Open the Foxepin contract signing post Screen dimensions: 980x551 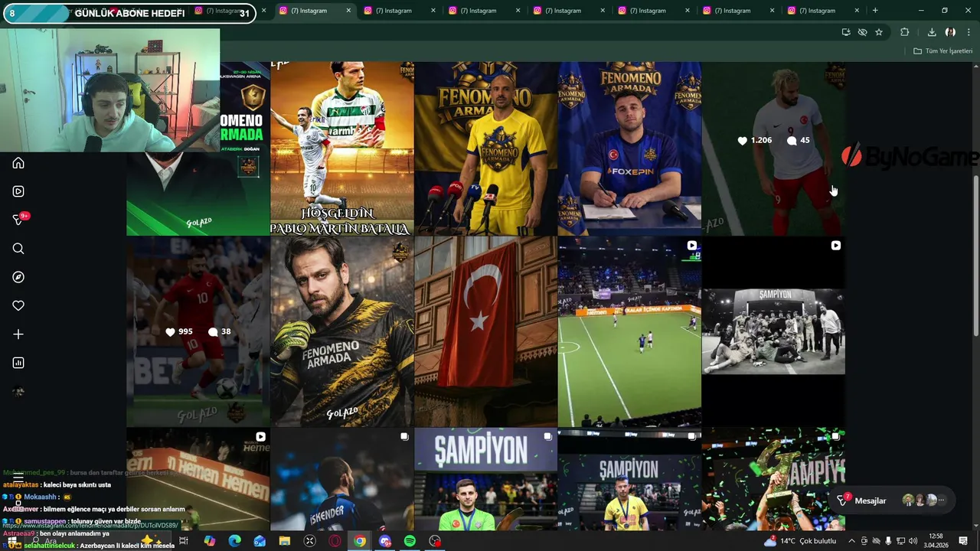(629, 148)
